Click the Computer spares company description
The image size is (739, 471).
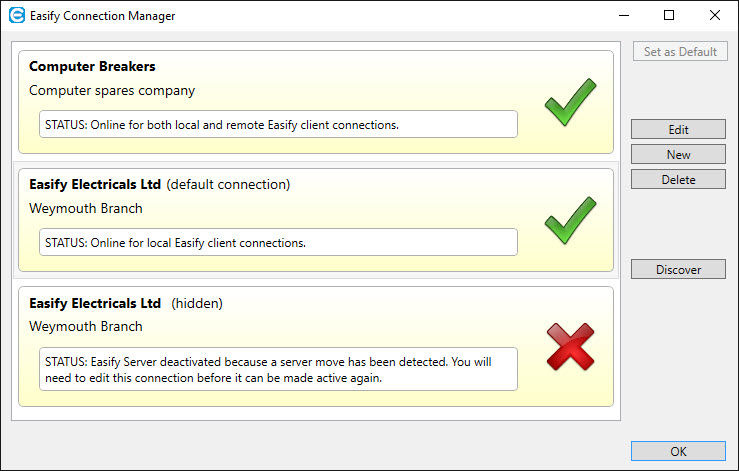[112, 91]
